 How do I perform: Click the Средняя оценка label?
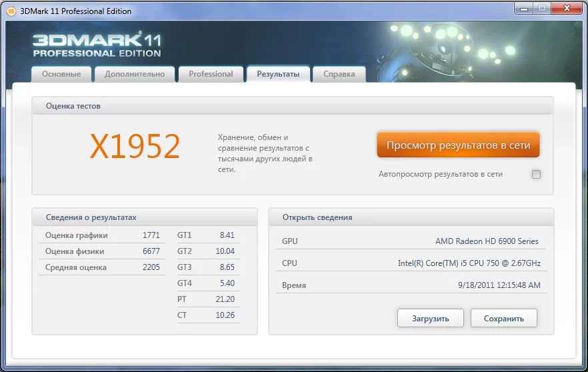click(76, 267)
